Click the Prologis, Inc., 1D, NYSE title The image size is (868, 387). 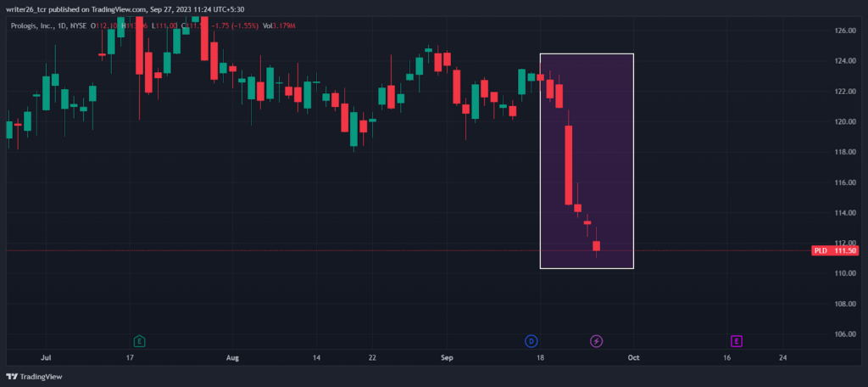50,25
